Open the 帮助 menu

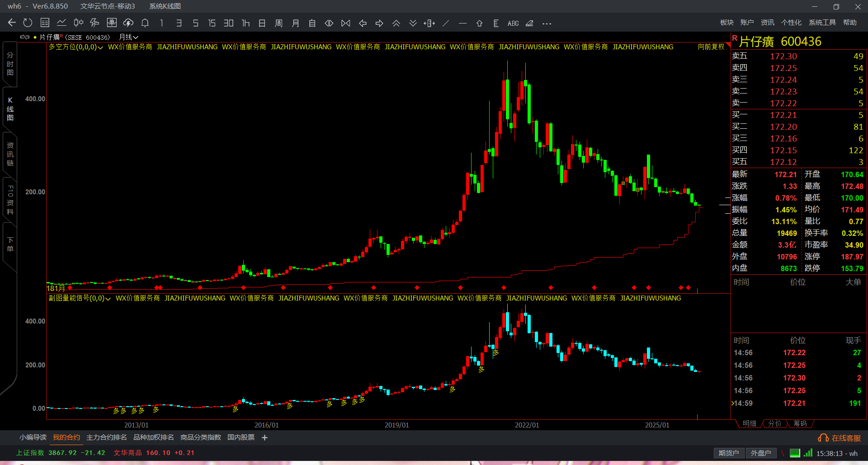pos(850,23)
